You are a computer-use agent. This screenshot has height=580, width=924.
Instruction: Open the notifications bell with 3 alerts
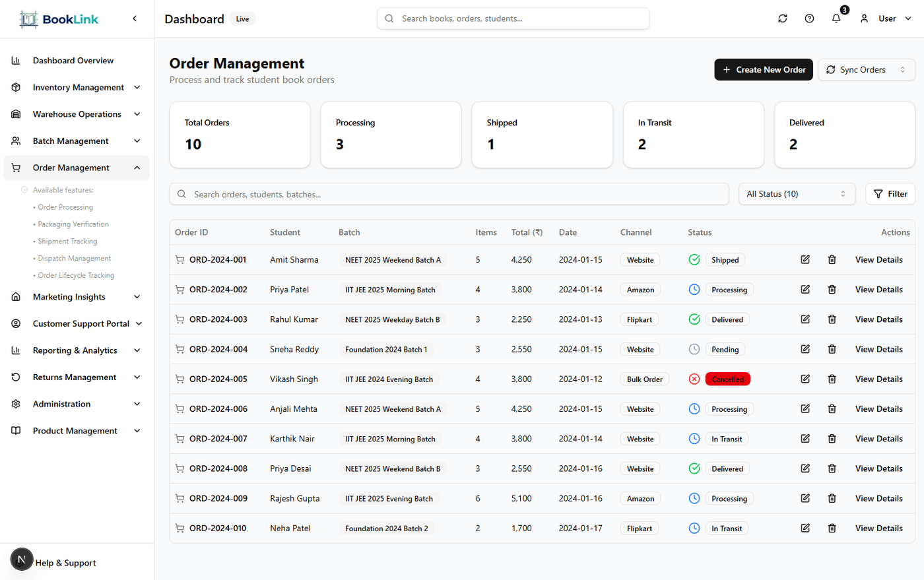point(836,18)
